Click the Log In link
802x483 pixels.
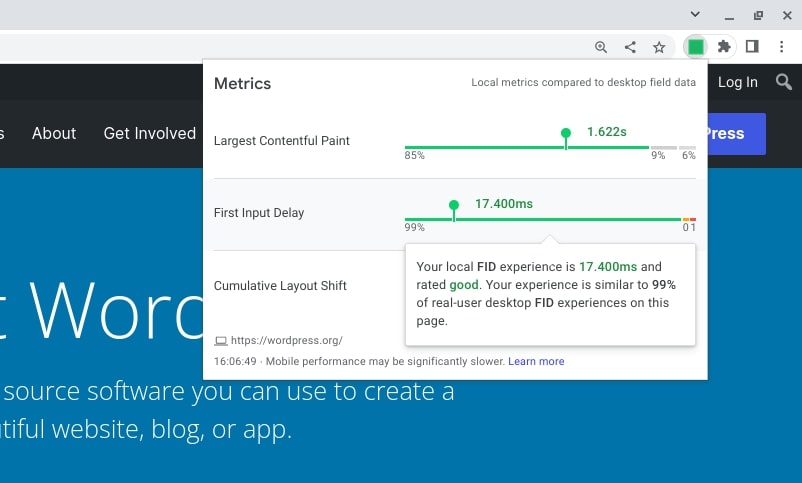coord(737,82)
